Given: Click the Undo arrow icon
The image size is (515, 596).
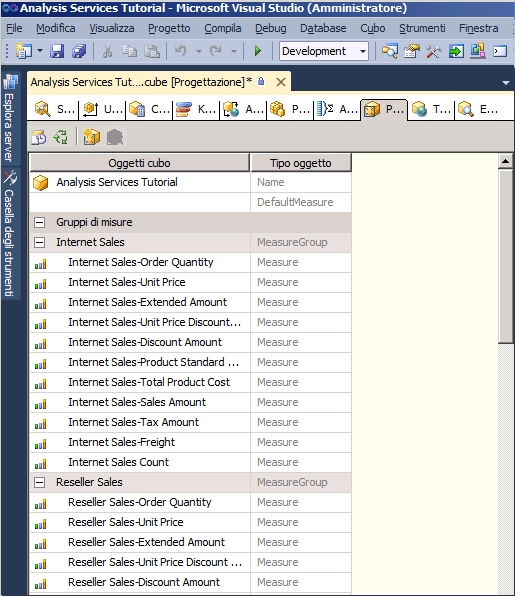Looking at the screenshot, I should (181, 51).
